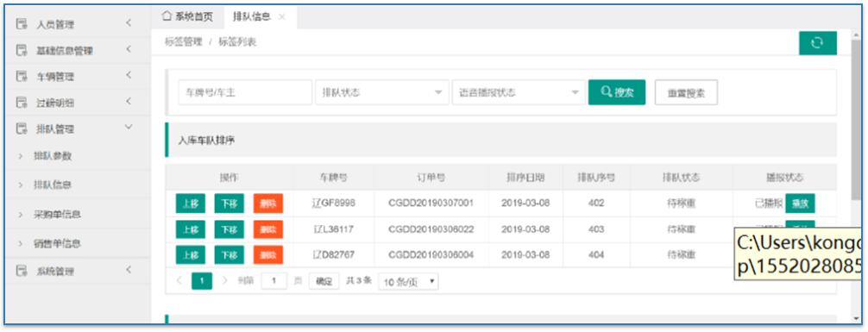The height and width of the screenshot is (332, 868).
Task: Click the 人员管理 sidebar icon
Action: (22, 24)
